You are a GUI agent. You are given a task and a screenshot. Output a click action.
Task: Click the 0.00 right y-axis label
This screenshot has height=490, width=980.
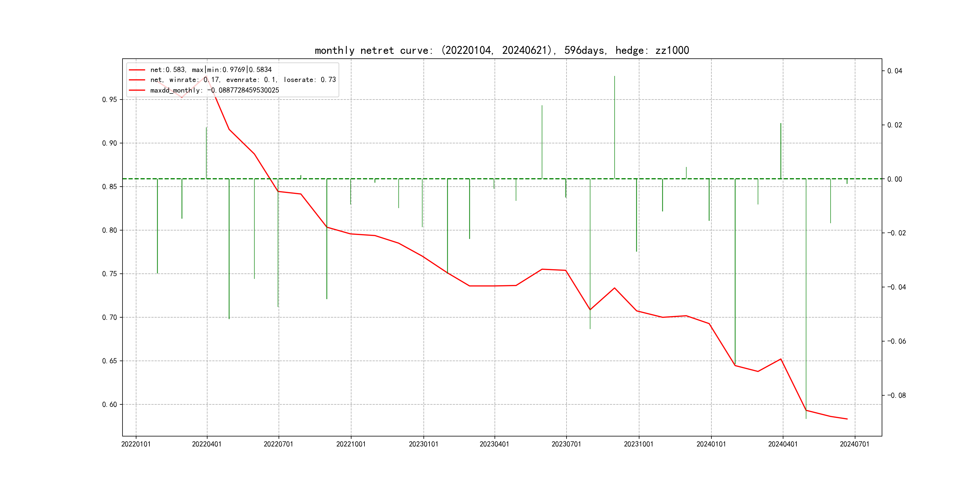(x=894, y=179)
